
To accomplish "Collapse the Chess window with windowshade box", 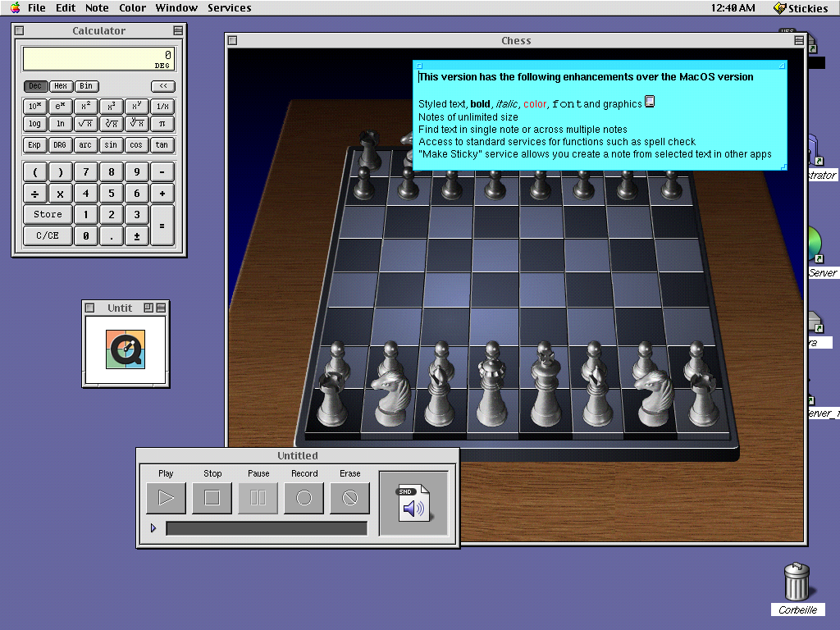I will (x=799, y=40).
